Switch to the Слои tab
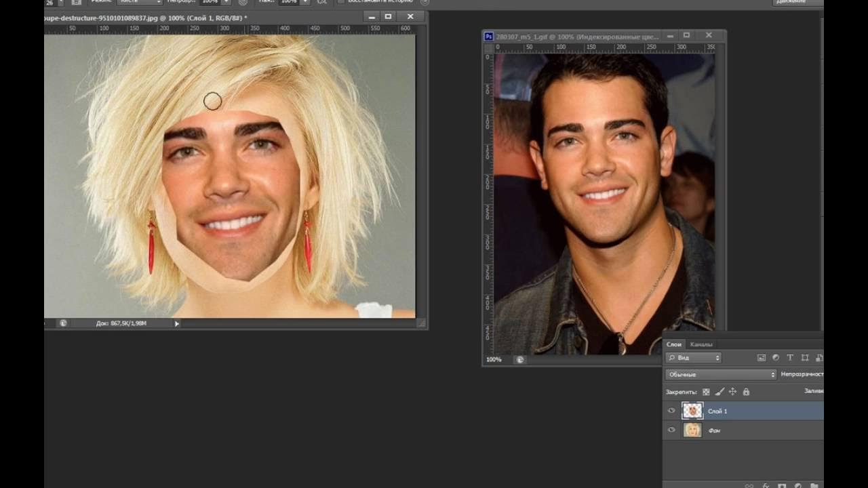Viewport: 868px width, 488px height. click(673, 344)
